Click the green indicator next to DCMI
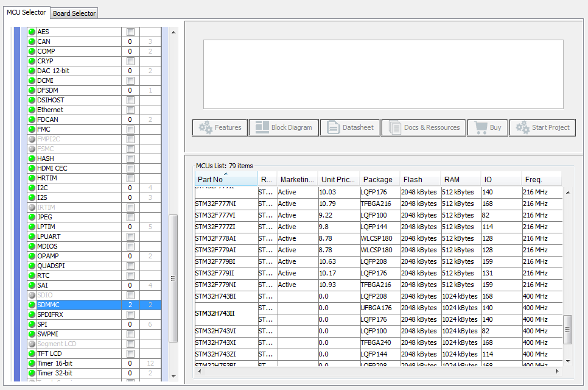588x390 pixels. 32,80
